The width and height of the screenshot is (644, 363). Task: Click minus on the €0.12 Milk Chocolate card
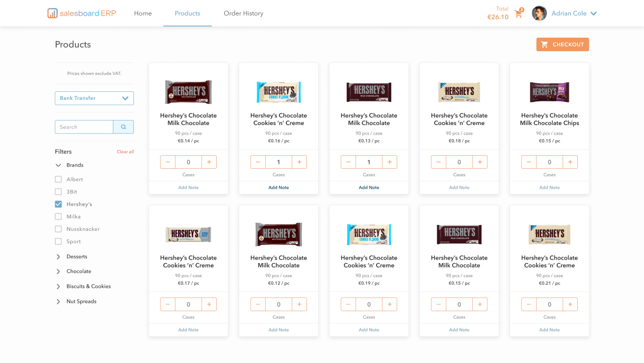pos(258,304)
